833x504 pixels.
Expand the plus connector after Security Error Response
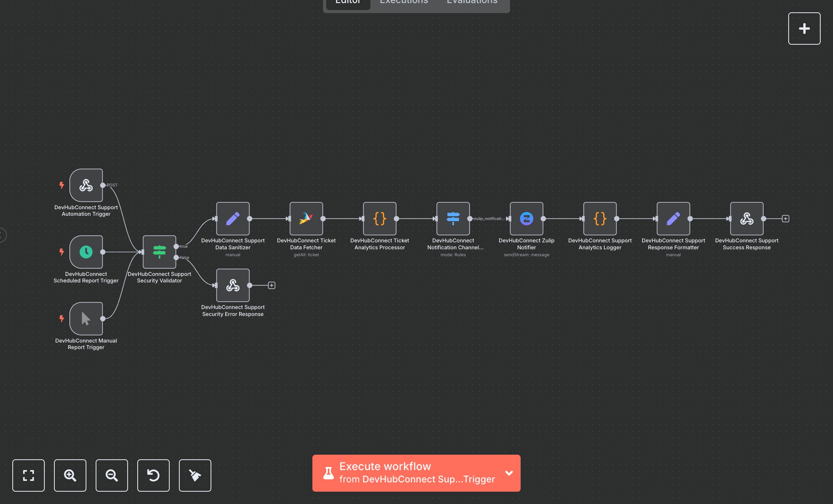(x=272, y=285)
